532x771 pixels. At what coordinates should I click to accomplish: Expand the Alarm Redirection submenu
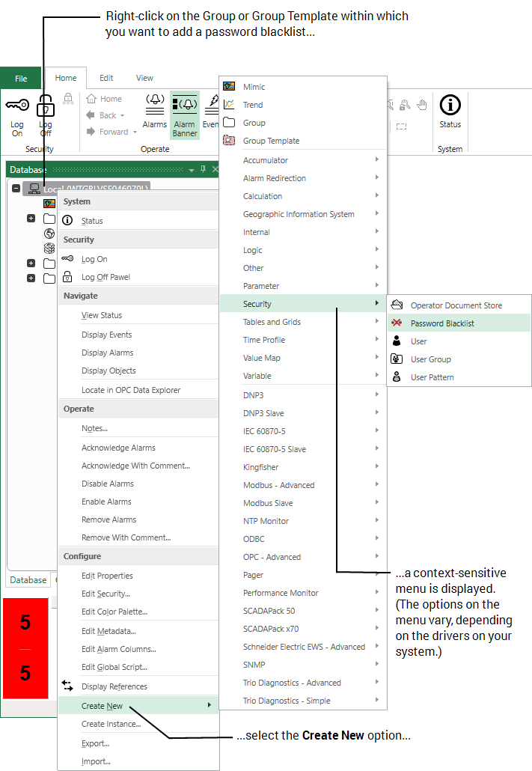click(x=302, y=178)
